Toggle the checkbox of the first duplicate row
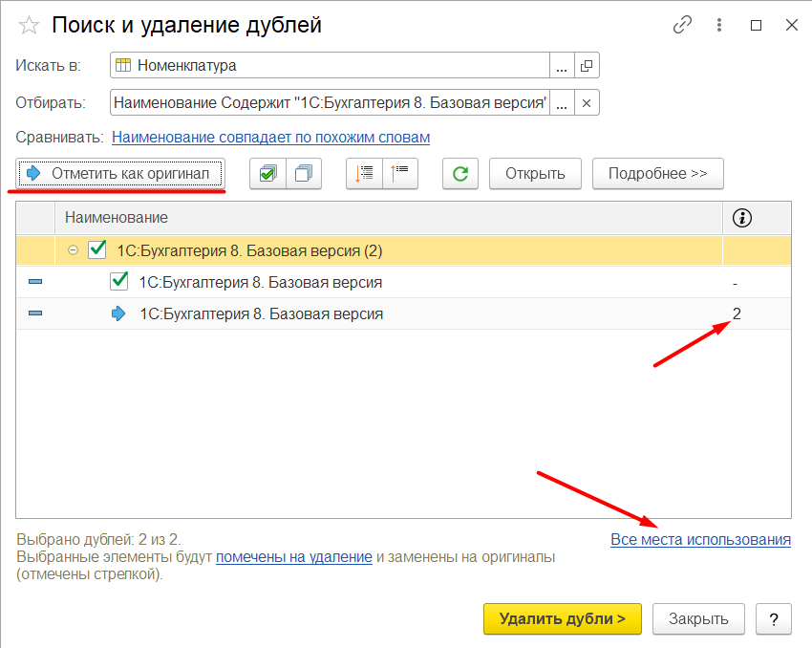The image size is (812, 648). (x=119, y=282)
